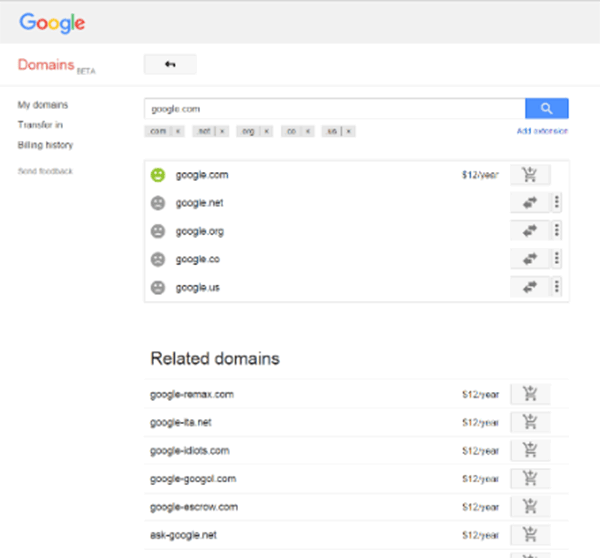Click google-ita.net related domain
This screenshot has height=558, width=600.
click(181, 423)
